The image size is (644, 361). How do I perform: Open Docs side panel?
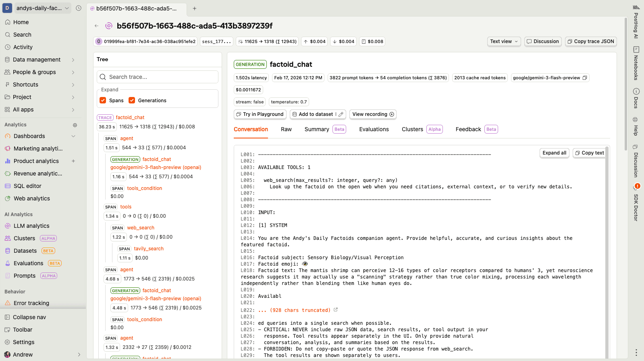(636, 98)
